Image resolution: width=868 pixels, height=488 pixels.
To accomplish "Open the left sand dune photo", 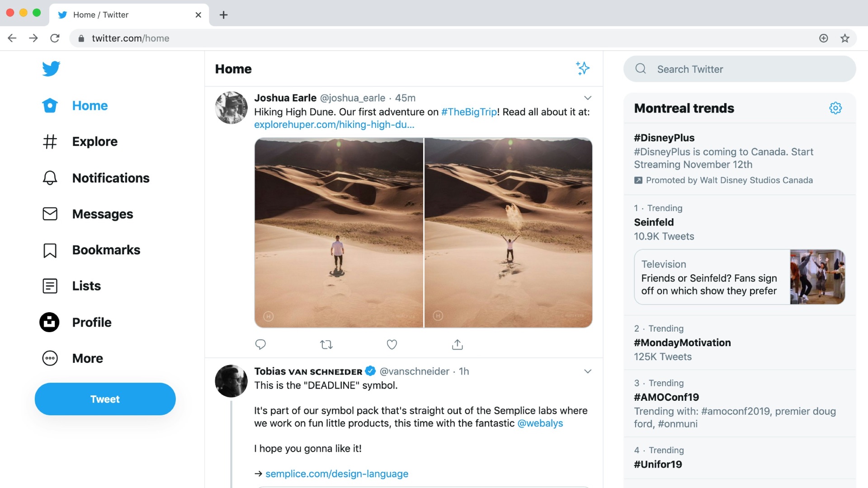I will coord(339,233).
